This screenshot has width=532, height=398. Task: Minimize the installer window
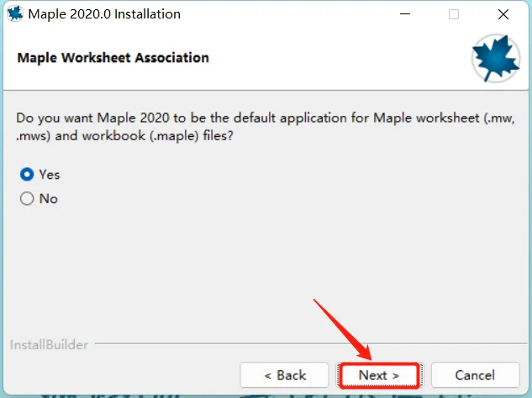click(x=405, y=14)
